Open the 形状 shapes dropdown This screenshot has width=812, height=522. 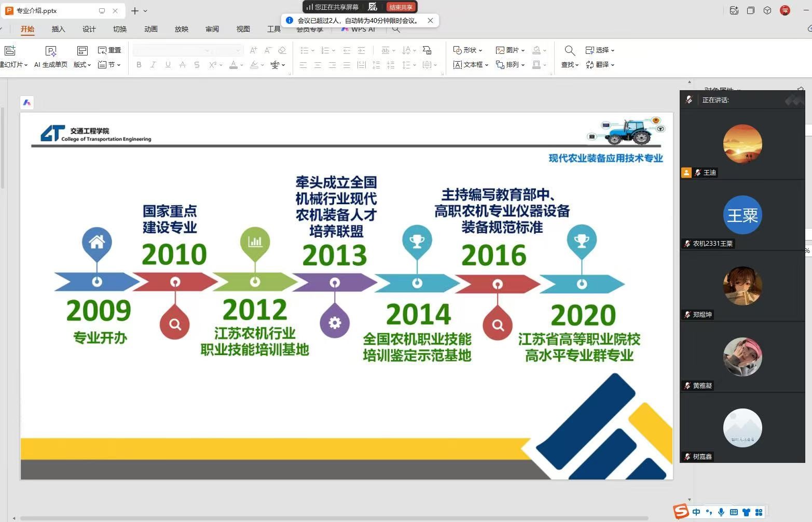467,50
